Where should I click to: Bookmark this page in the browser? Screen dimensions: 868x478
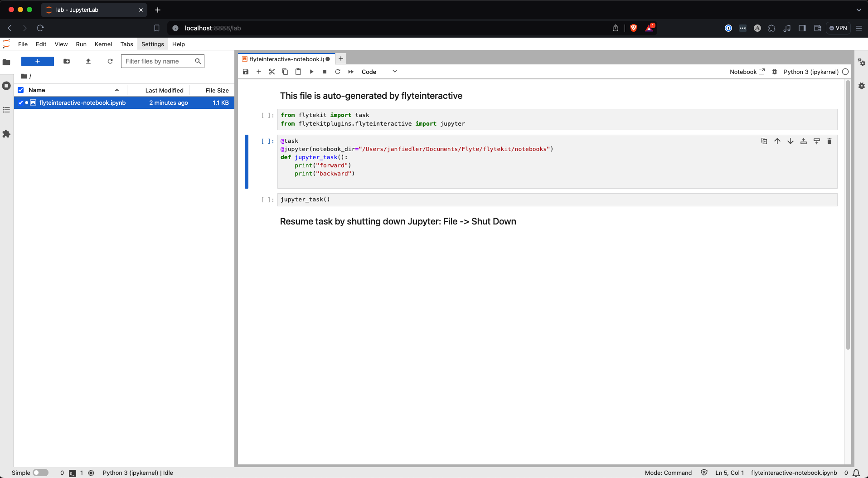pos(157,28)
